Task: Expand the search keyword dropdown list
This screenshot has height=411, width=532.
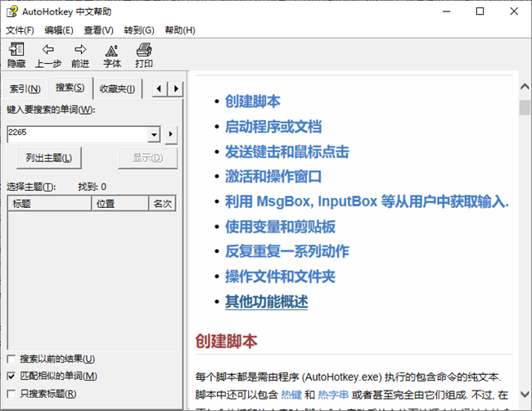Action: [154, 134]
